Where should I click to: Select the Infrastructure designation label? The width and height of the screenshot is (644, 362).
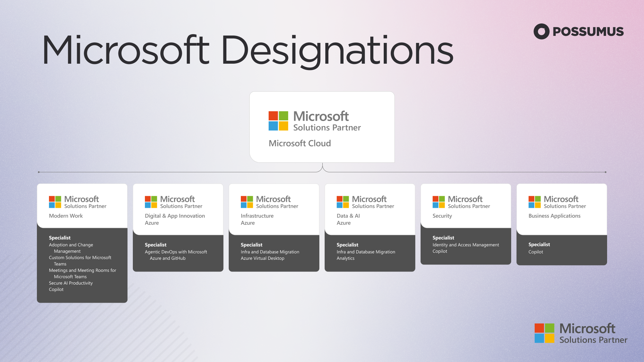pyautogui.click(x=257, y=216)
